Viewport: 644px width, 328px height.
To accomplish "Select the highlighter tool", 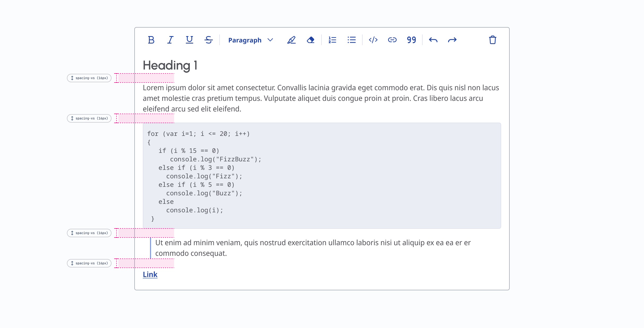I will point(291,40).
